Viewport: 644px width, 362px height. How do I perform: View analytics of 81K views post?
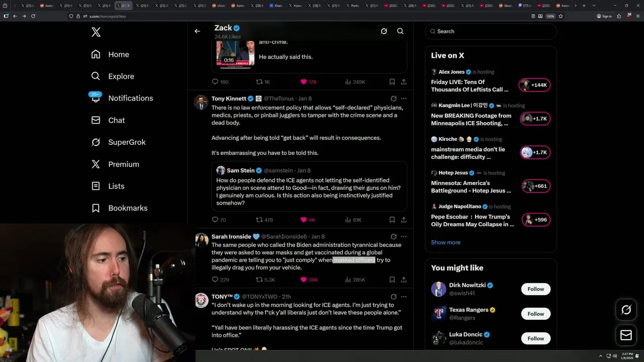(x=354, y=220)
